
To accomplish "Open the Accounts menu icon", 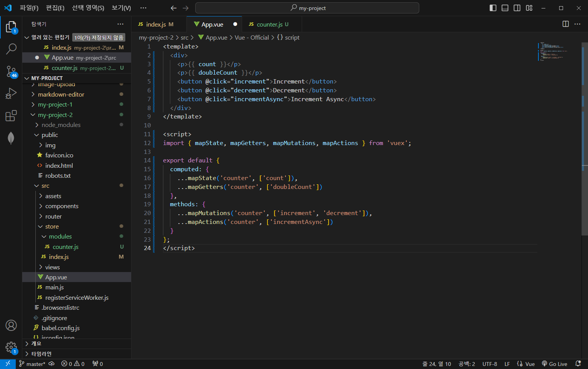I will point(11,326).
